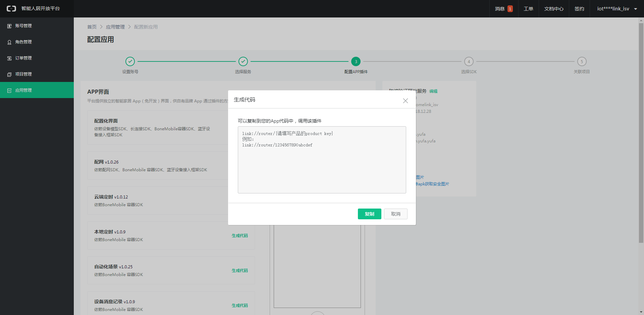
Task: Click the 角色管理 sidebar icon
Action: pyautogui.click(x=9, y=42)
